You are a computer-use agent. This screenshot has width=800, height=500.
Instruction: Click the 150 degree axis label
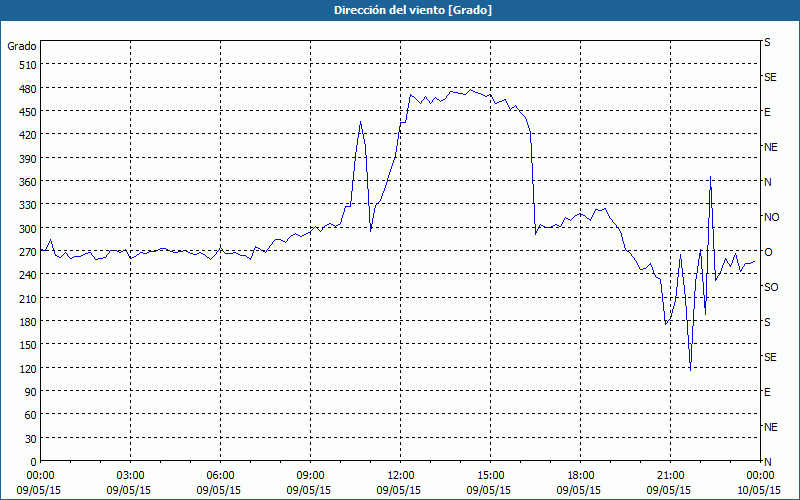tap(28, 345)
